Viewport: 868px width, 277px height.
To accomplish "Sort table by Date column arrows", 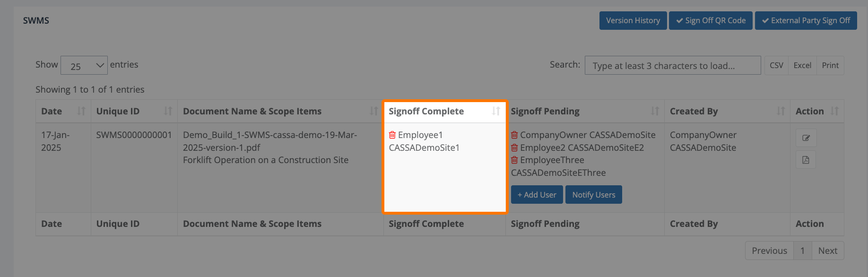I will (x=81, y=111).
